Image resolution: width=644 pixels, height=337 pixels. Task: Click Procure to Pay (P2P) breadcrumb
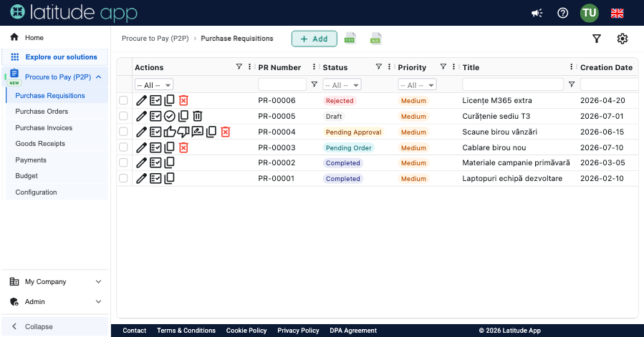pos(155,38)
